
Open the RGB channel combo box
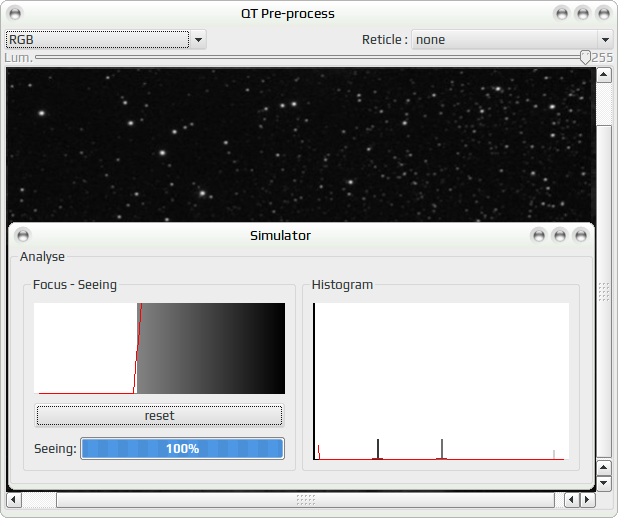pyautogui.click(x=106, y=39)
